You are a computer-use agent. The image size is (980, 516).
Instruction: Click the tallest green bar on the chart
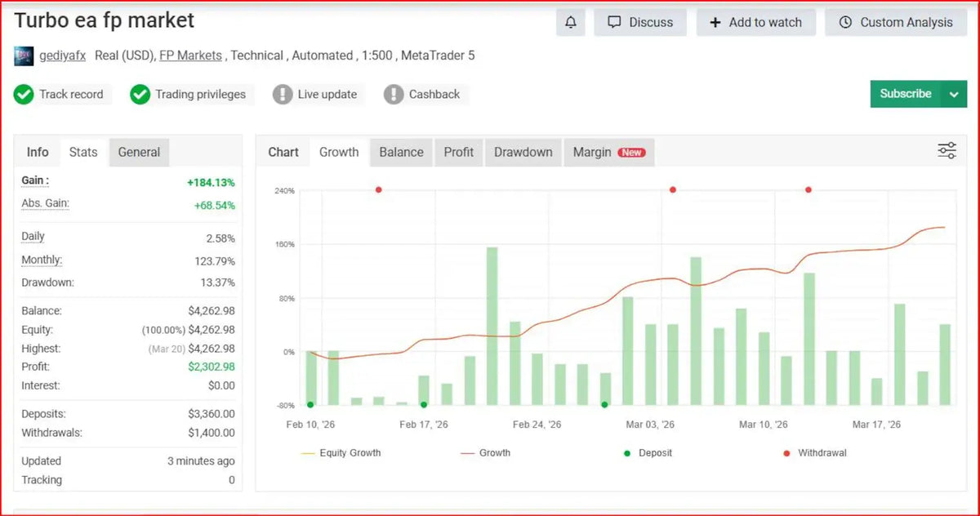(x=492, y=326)
